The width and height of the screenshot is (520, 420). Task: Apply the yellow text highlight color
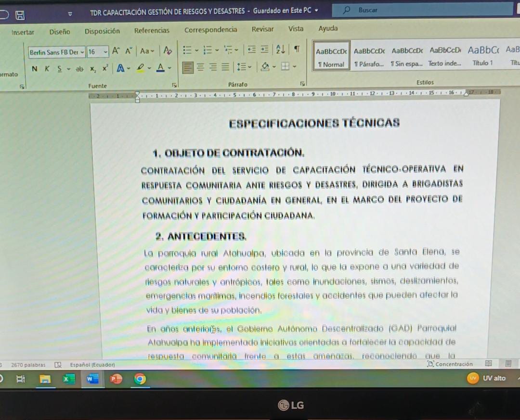pyautogui.click(x=140, y=68)
